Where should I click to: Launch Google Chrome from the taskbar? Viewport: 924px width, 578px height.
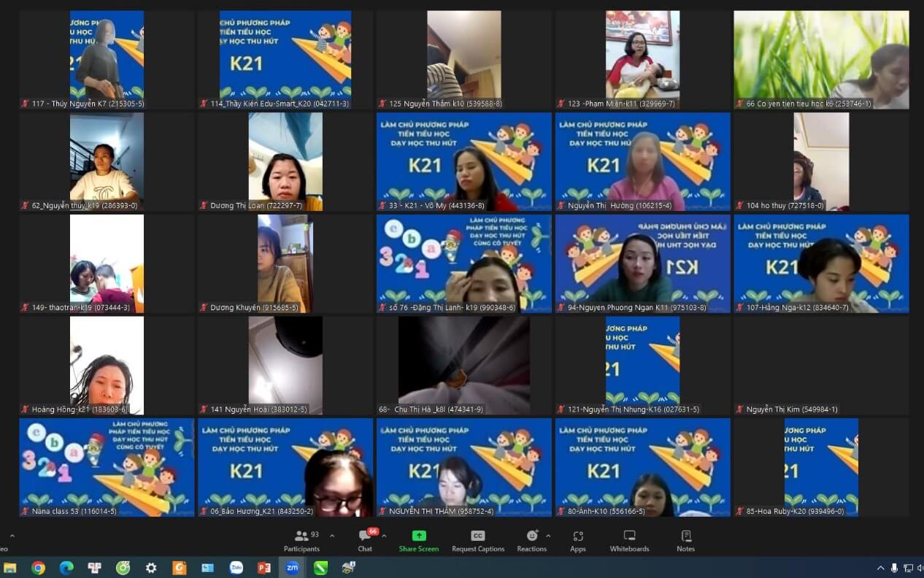click(x=38, y=568)
